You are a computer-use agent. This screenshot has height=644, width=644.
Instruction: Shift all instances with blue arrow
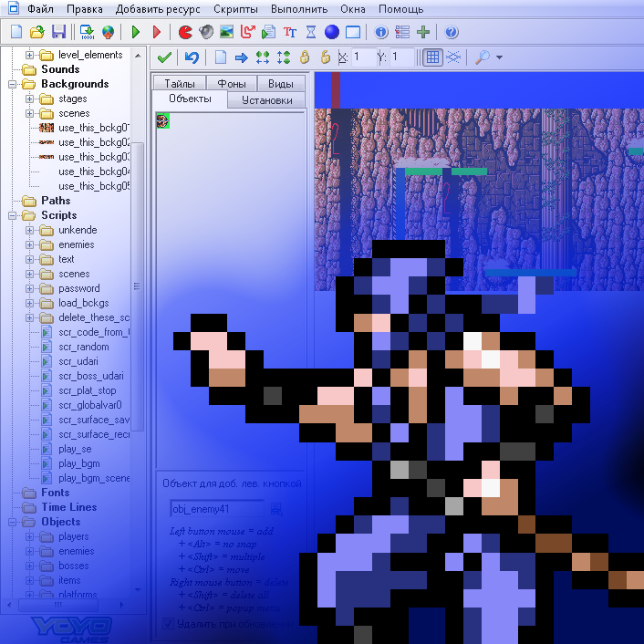click(x=242, y=57)
